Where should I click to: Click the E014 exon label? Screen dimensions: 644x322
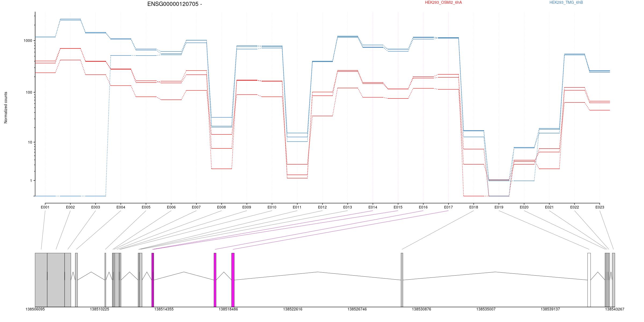(x=373, y=207)
